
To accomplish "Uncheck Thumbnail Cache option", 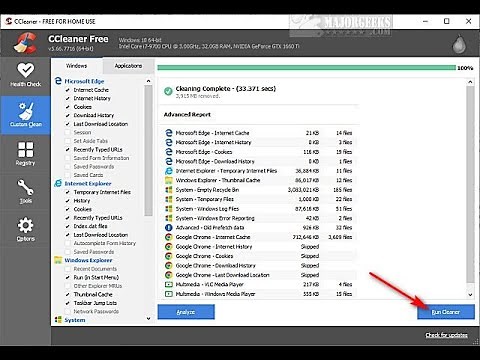I will [68, 294].
